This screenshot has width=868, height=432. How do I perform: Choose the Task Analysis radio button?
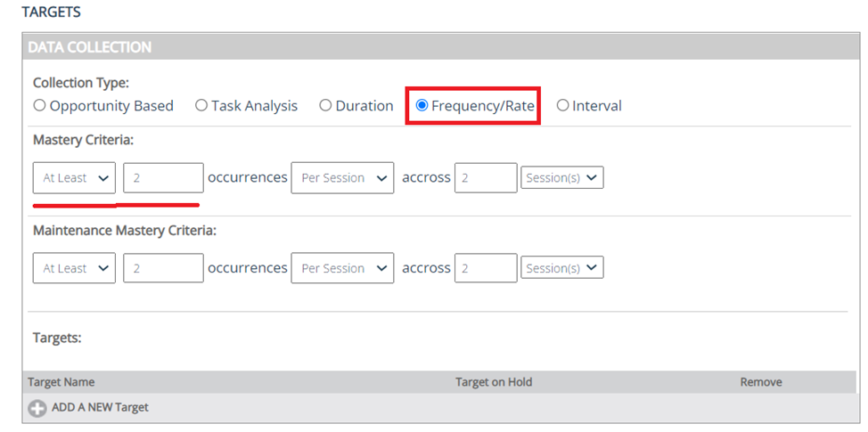tap(201, 106)
